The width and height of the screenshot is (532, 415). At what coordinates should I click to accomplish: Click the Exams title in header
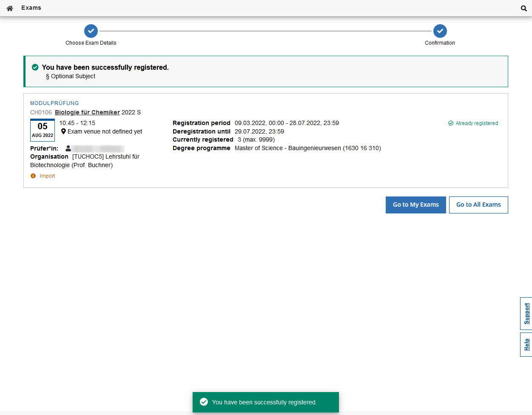31,8
